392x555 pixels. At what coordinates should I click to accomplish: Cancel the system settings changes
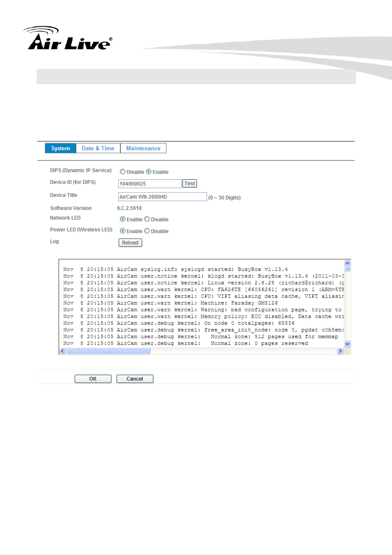coord(135,379)
